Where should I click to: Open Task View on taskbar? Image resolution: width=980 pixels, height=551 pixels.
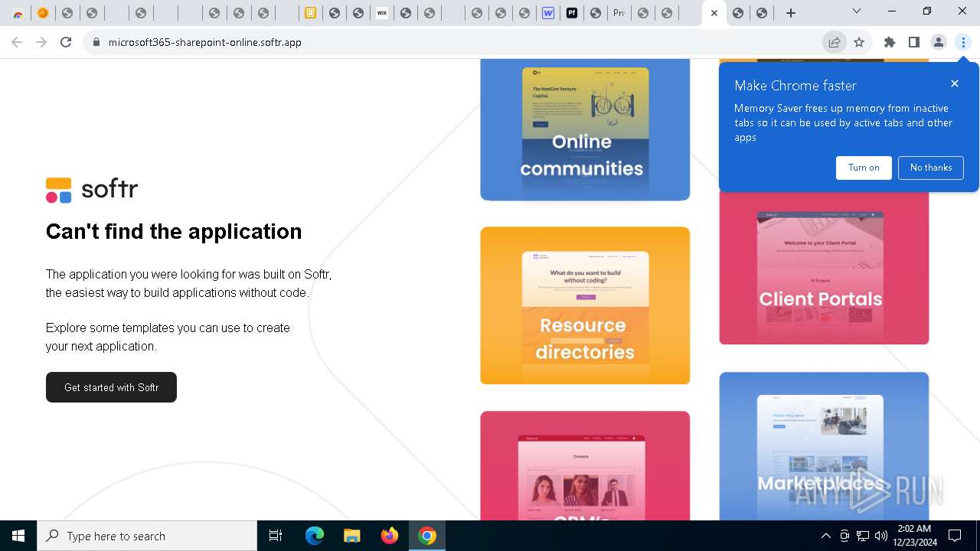coord(276,536)
